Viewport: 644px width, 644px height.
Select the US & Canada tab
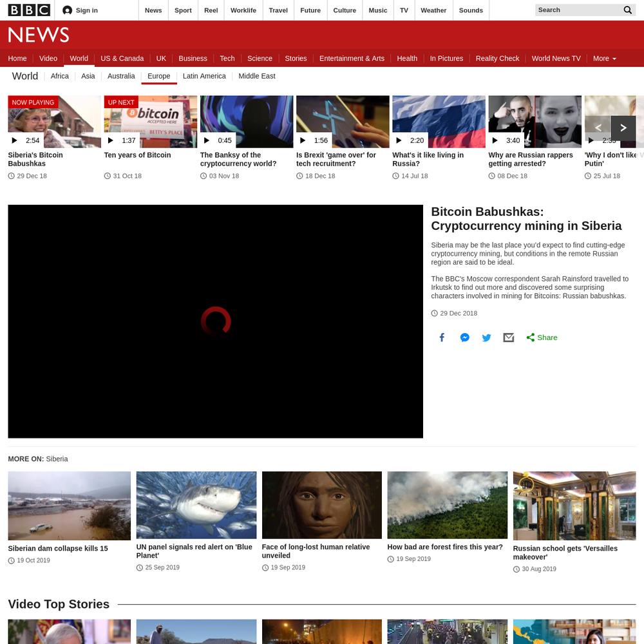pyautogui.click(x=122, y=59)
